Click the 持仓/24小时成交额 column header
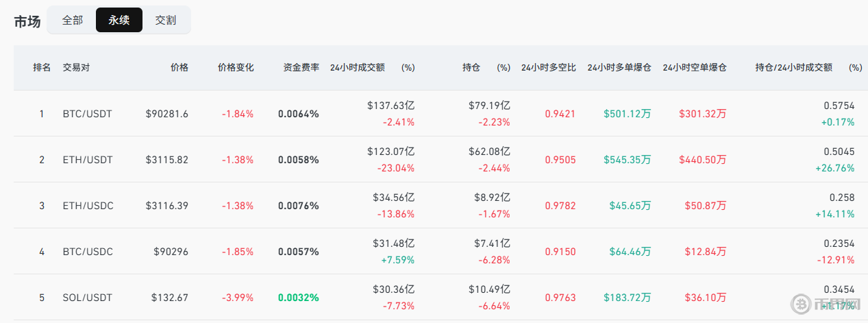 [x=793, y=68]
